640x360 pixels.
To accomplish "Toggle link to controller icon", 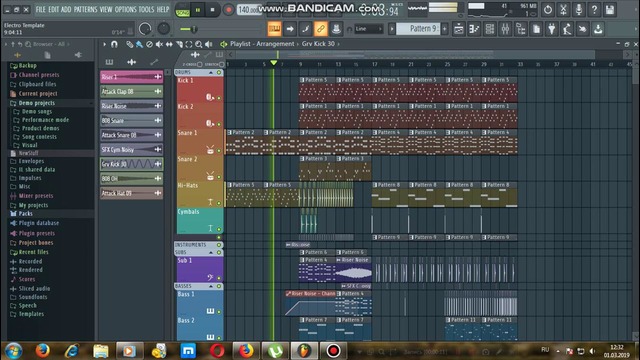I will (x=320, y=29).
